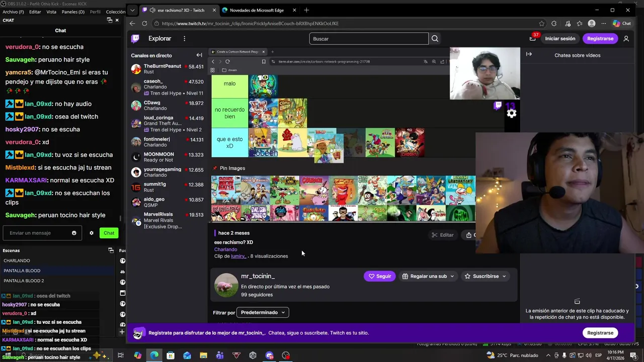Viewport: 644px width, 362px height.
Task: Select the ese rachismo? XD Twitch tab
Action: point(180,10)
